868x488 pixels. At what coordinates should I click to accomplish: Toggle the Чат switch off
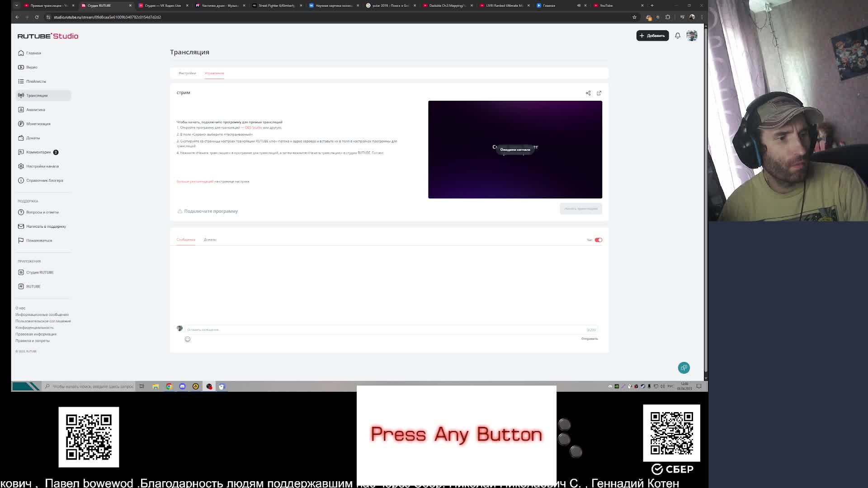click(598, 240)
